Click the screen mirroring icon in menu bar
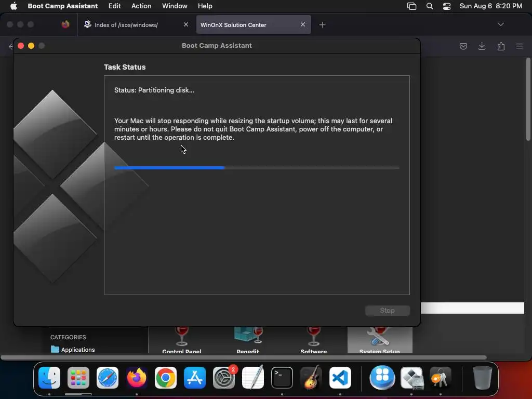The height and width of the screenshot is (399, 532). (x=411, y=6)
